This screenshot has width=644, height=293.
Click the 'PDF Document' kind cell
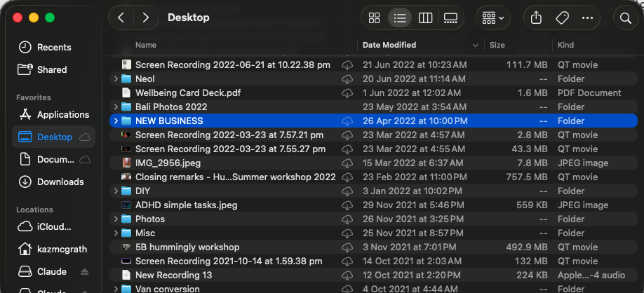tap(589, 93)
